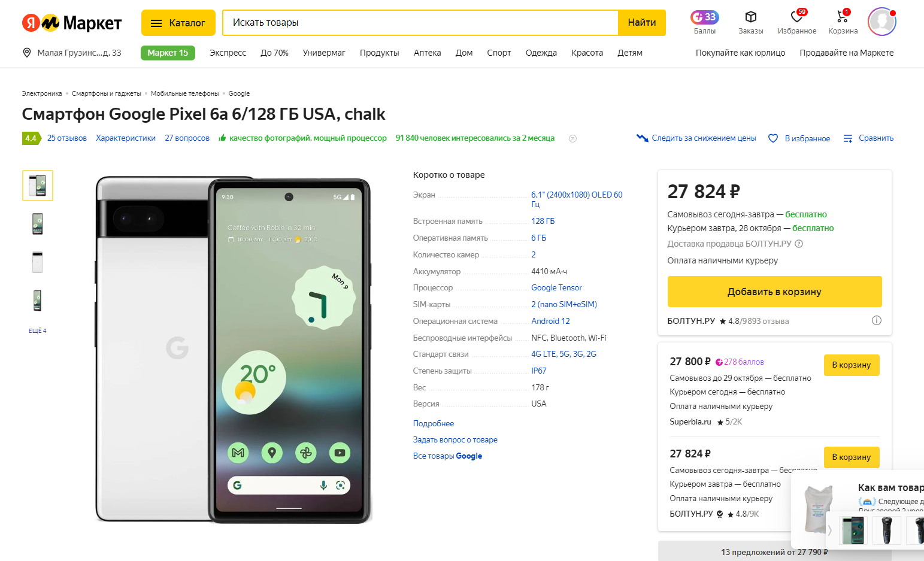Open Избранное favorites heart in header
The image size is (924, 561).
click(796, 17)
